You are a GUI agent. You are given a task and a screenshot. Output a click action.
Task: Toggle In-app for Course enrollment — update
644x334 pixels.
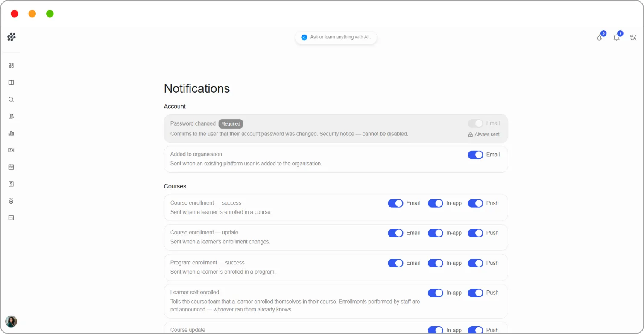pos(436,233)
